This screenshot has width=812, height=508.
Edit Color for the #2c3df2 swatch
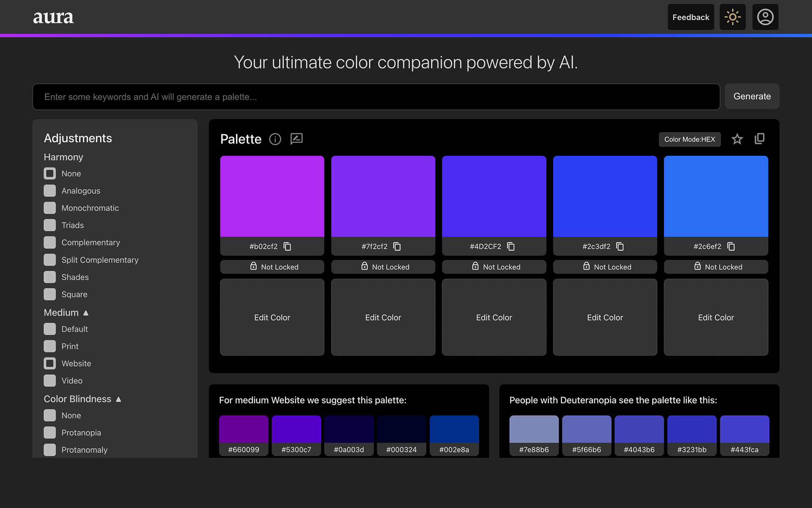click(x=605, y=317)
